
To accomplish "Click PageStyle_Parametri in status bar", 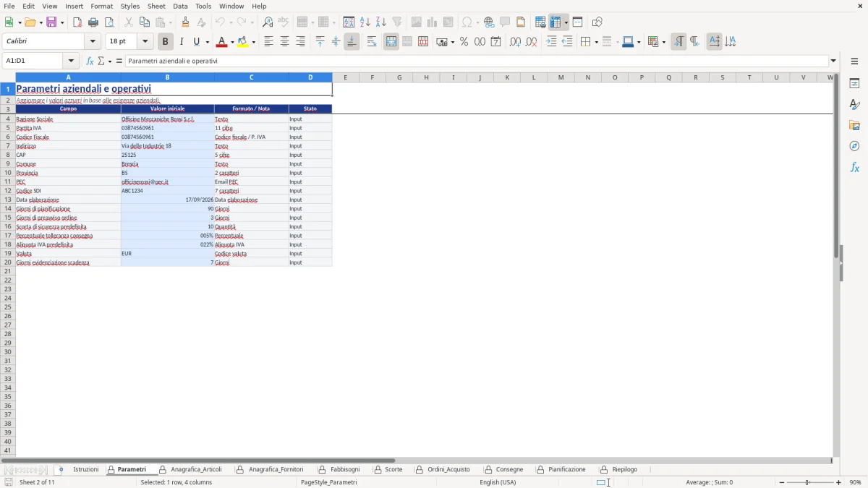I will click(328, 482).
